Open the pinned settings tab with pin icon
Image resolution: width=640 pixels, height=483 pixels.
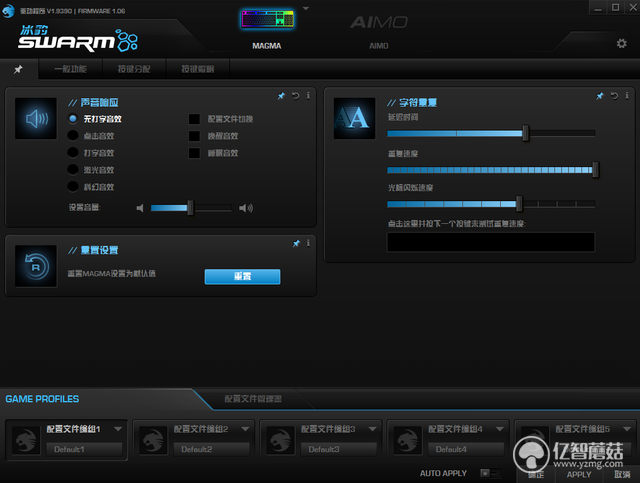pyautogui.click(x=18, y=69)
